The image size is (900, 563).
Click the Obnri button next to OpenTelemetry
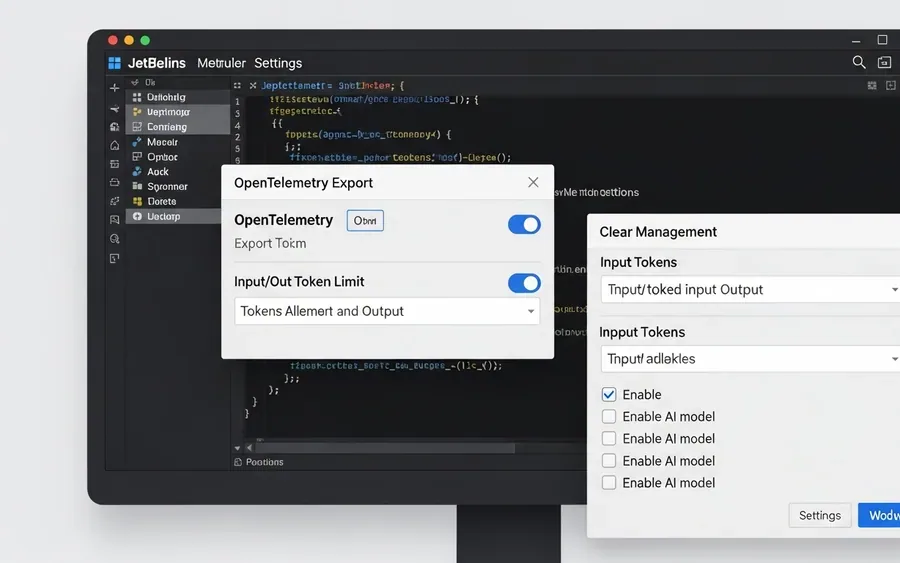[365, 221]
